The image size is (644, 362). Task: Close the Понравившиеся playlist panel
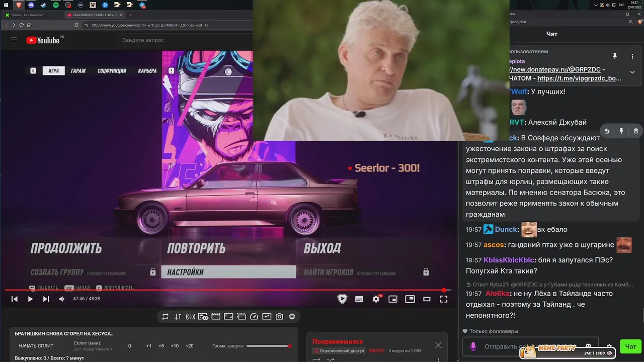(x=438, y=345)
